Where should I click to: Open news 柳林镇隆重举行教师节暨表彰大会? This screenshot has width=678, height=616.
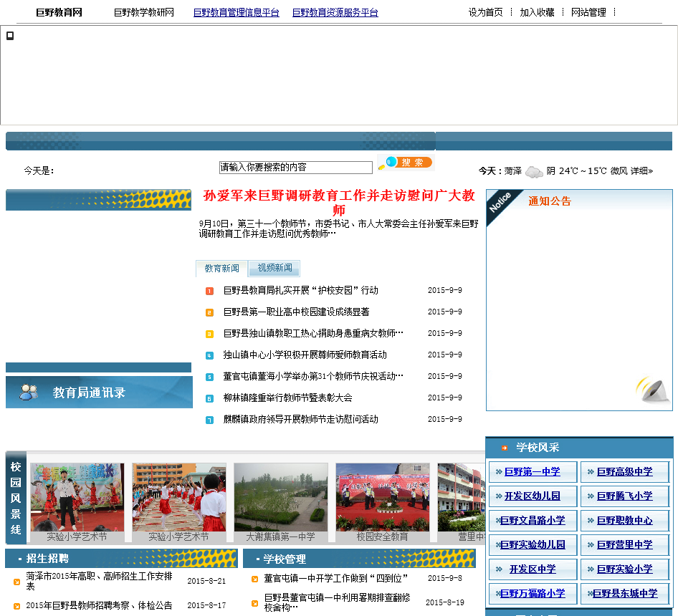point(287,398)
